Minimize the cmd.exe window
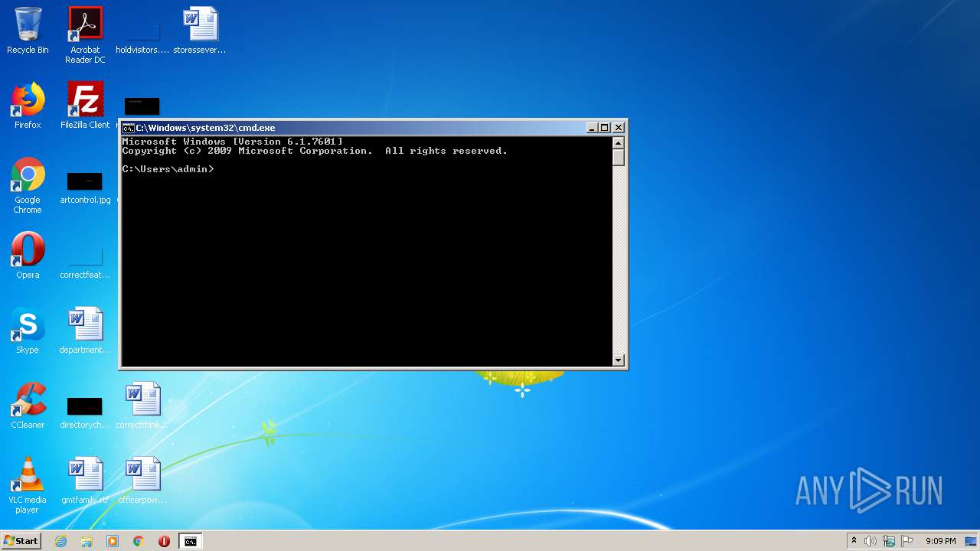 (592, 128)
